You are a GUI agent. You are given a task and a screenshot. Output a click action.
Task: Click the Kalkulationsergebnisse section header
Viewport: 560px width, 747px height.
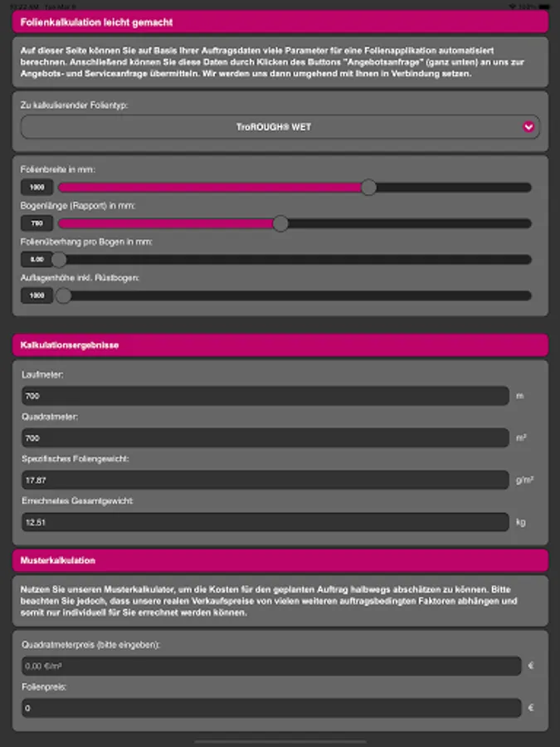280,344
